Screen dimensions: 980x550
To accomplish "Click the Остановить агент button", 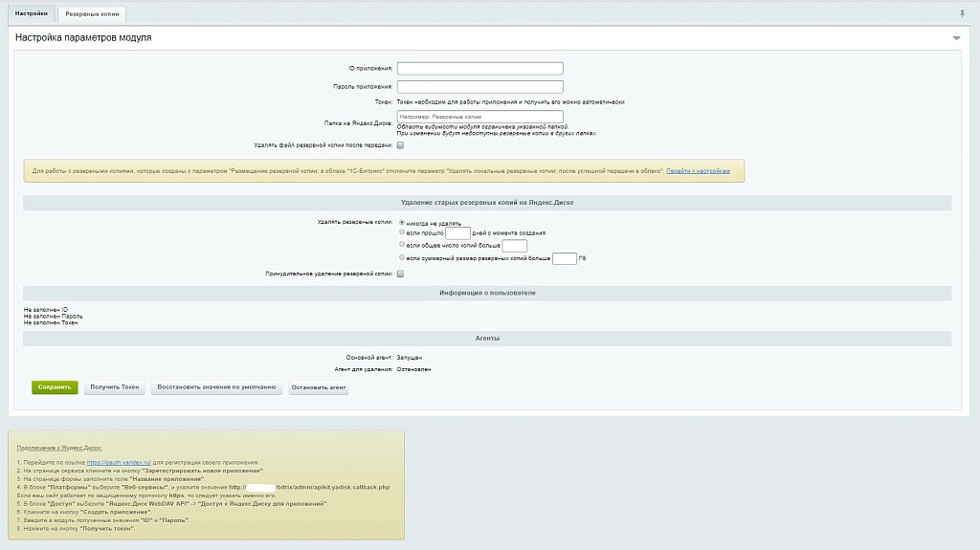I will pyautogui.click(x=318, y=387).
